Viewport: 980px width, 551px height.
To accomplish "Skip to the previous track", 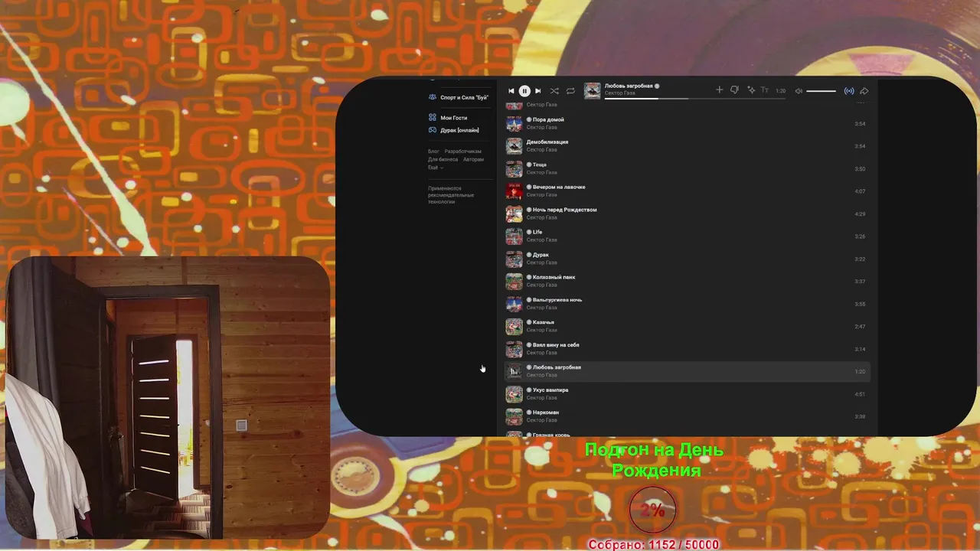I will point(511,91).
